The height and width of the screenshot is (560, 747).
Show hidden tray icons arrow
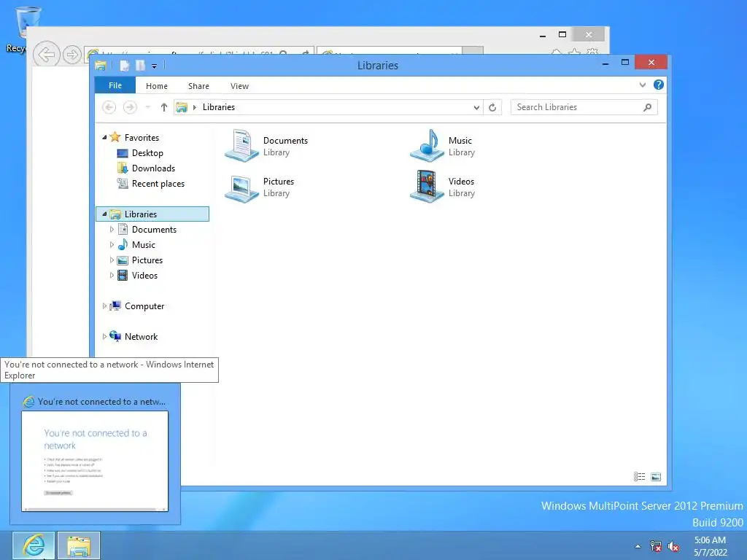pos(638,546)
